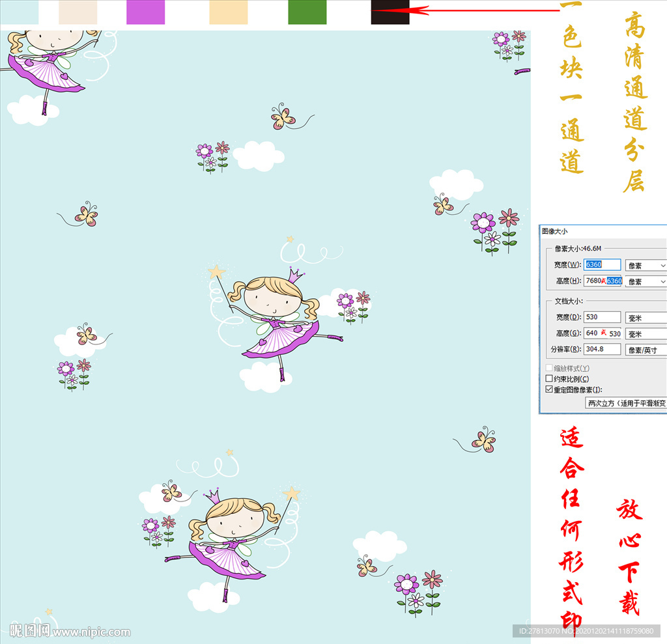Open the document width unit dropdown (毫米)
667x644 pixels.
pos(646,318)
